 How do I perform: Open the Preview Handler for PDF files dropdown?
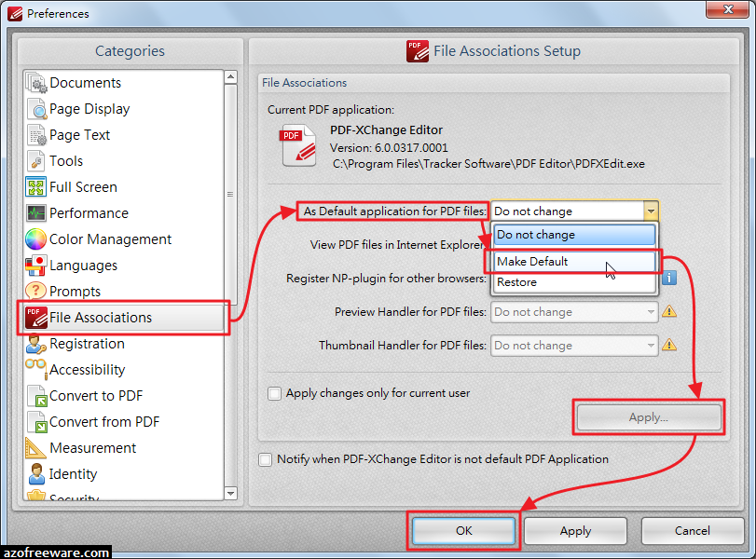pyautogui.click(x=574, y=312)
